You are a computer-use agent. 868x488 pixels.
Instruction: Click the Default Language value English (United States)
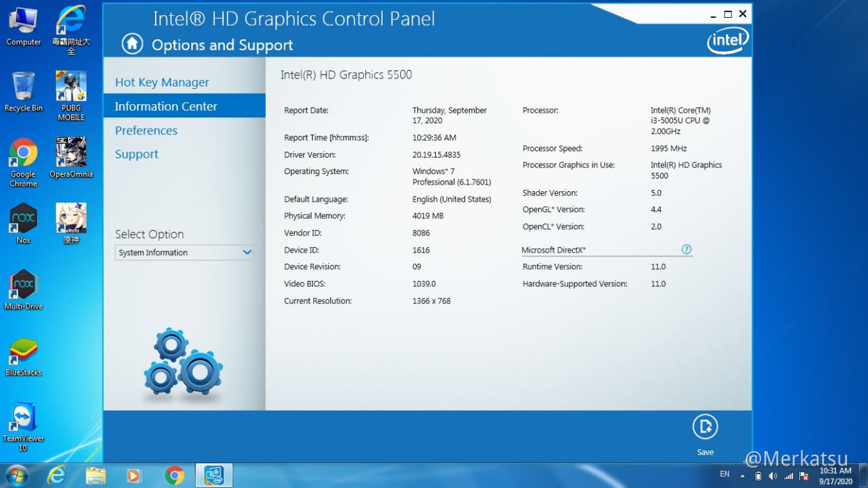tap(452, 199)
